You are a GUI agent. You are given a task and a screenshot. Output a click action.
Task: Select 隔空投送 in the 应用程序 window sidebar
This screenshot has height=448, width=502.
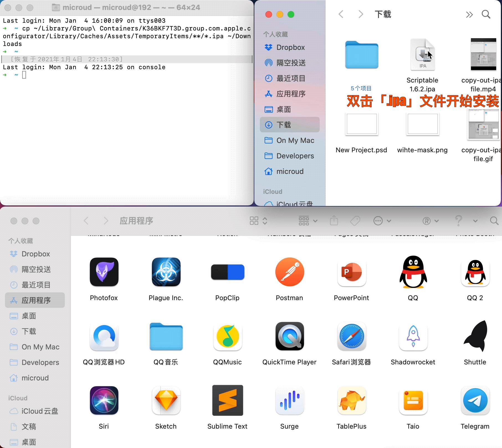(36, 269)
